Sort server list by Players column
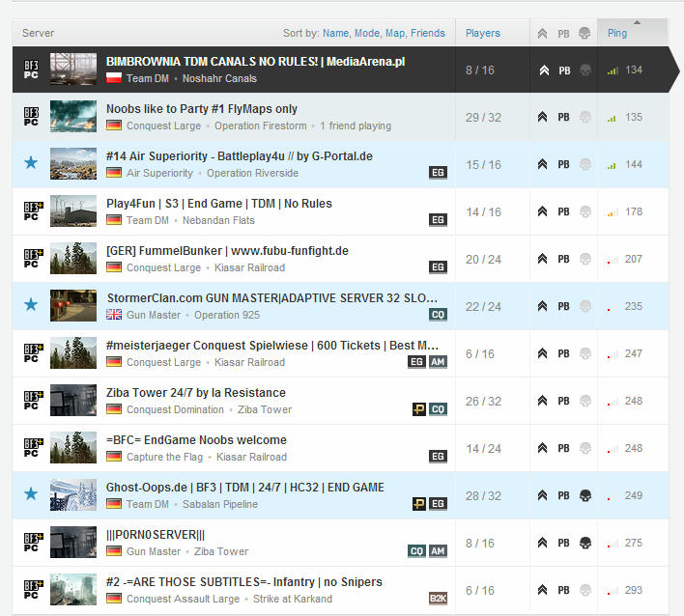684x616 pixels. (482, 33)
